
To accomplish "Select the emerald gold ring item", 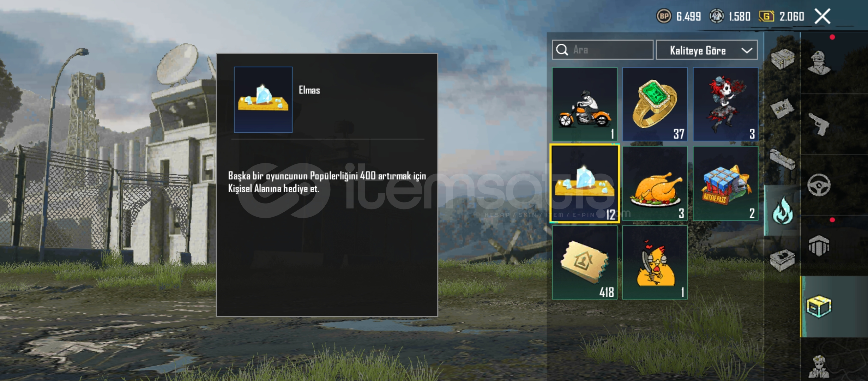I will coord(655,104).
